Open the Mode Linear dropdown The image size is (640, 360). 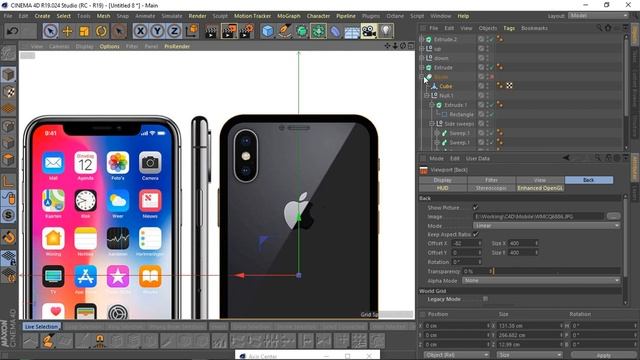coord(547,226)
